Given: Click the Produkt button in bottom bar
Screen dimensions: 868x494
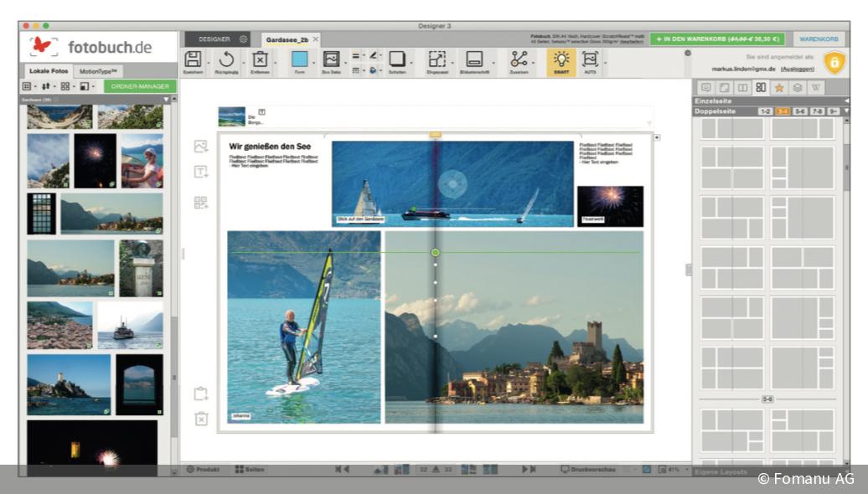Looking at the screenshot, I should 203,469.
